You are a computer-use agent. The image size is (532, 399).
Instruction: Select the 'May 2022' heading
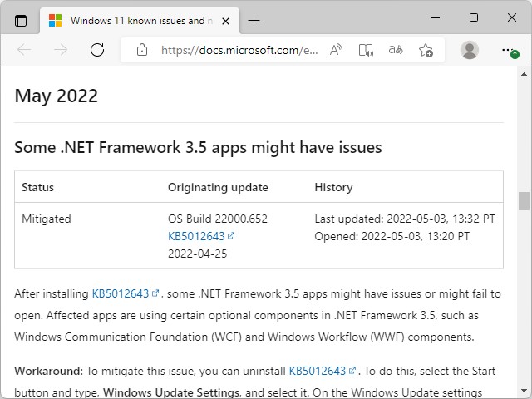(57, 96)
